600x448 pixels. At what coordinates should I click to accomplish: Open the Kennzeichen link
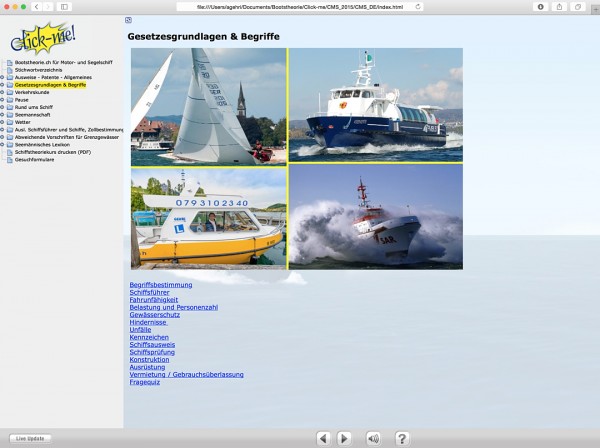point(149,337)
